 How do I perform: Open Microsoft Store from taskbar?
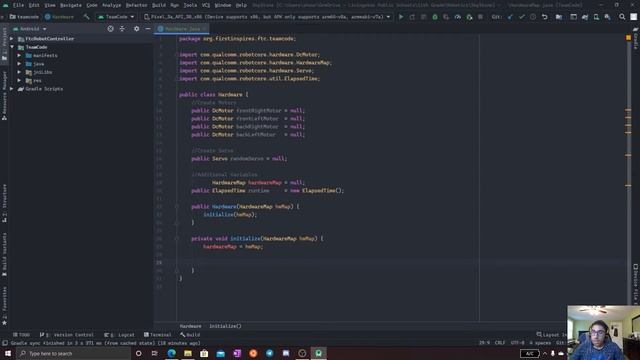point(204,353)
